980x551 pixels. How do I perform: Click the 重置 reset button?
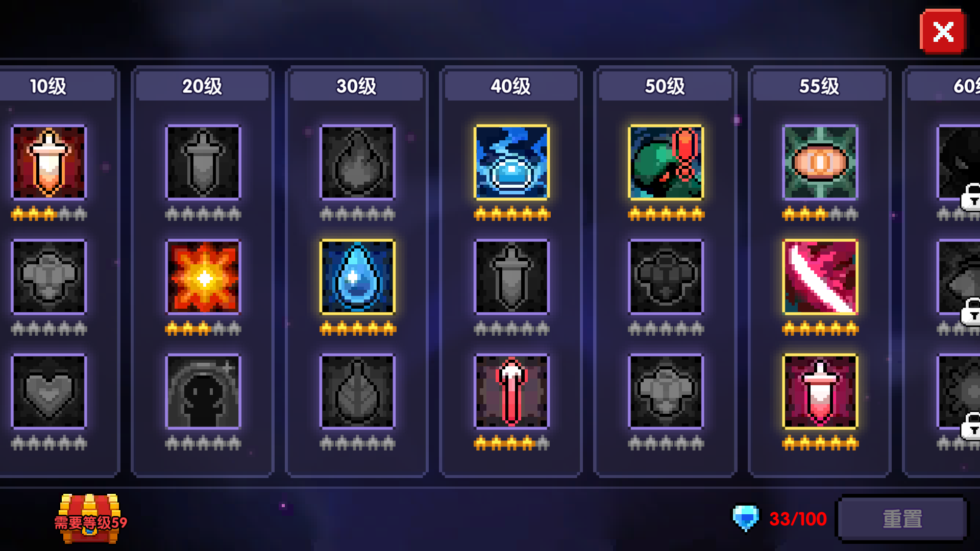click(x=902, y=519)
